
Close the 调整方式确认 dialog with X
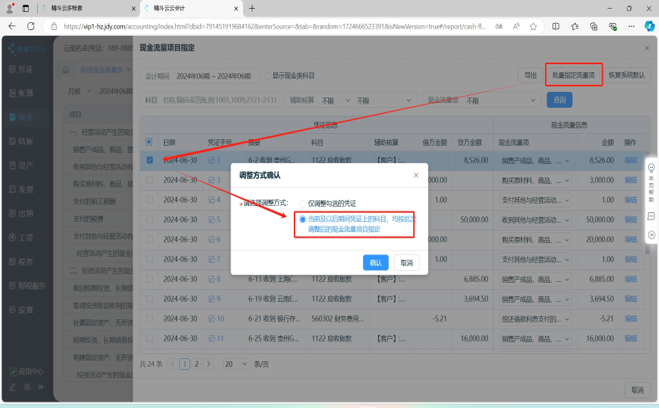pos(416,175)
